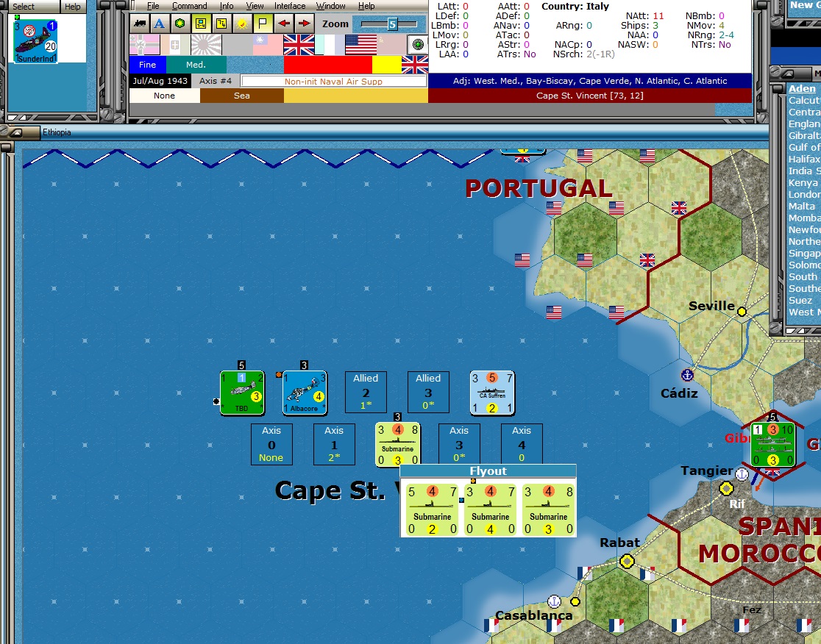821x644 pixels.
Task: Click the Flyout panel title bar
Action: [488, 471]
